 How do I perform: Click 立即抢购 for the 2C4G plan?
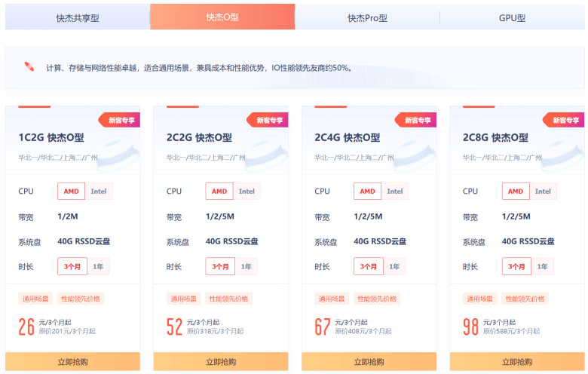[369, 362]
